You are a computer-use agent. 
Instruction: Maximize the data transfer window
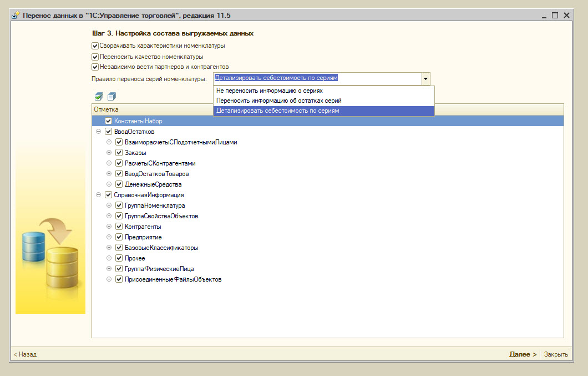point(555,16)
